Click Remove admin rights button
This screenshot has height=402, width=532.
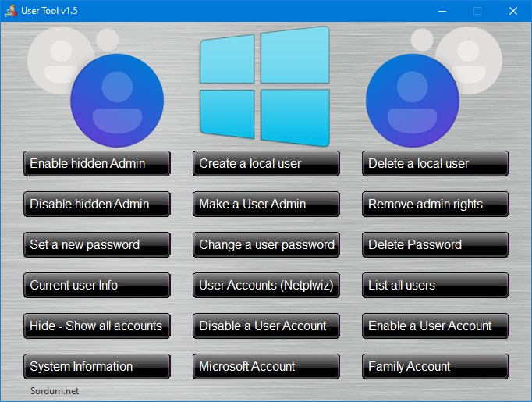click(435, 204)
